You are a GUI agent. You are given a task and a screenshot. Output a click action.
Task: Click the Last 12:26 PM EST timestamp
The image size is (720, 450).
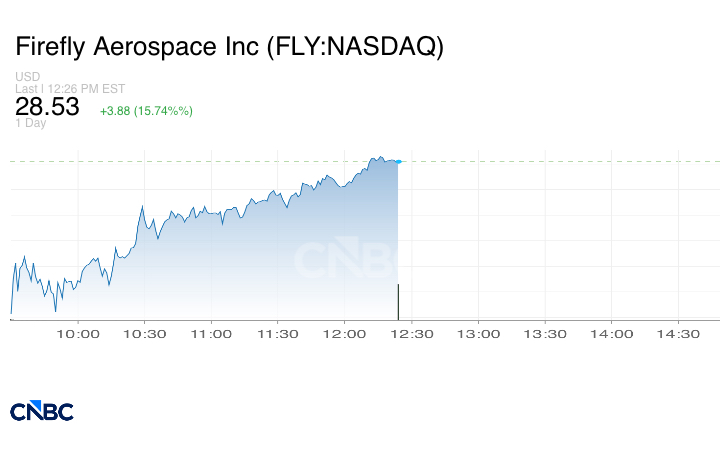point(70,88)
